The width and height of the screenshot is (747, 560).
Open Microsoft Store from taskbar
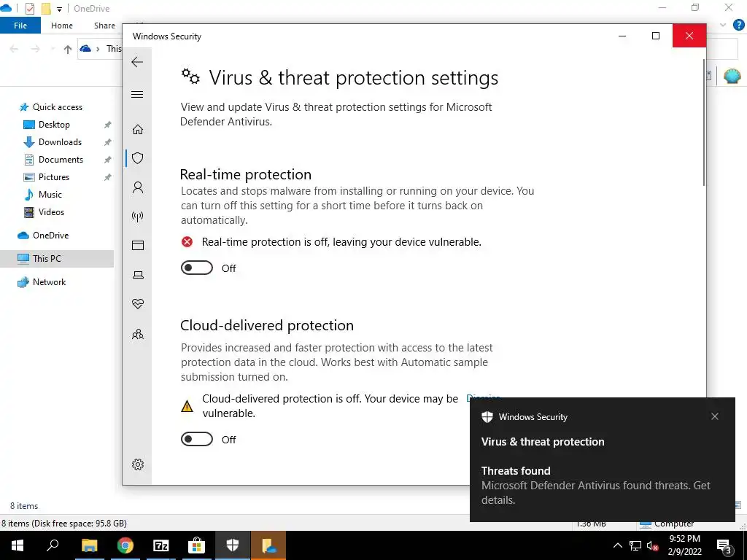click(196, 545)
